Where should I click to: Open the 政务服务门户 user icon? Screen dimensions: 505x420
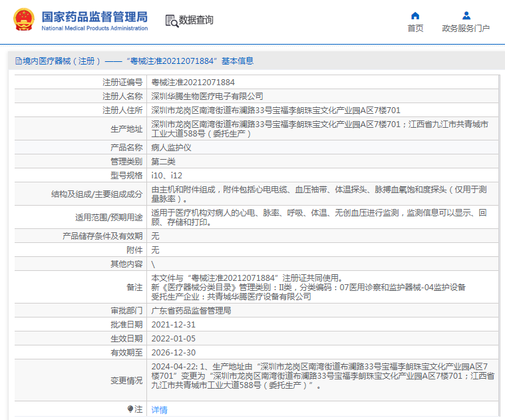coord(466,16)
